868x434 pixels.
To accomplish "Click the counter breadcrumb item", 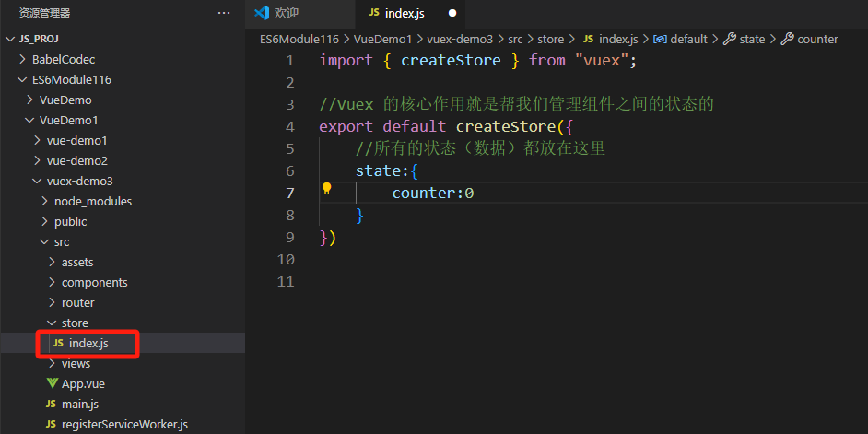I will 817,39.
